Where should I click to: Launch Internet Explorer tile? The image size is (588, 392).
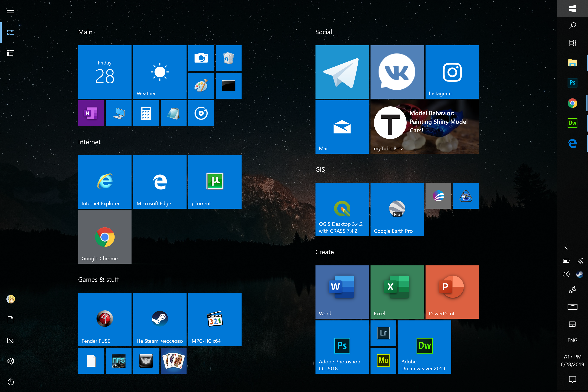tap(105, 182)
